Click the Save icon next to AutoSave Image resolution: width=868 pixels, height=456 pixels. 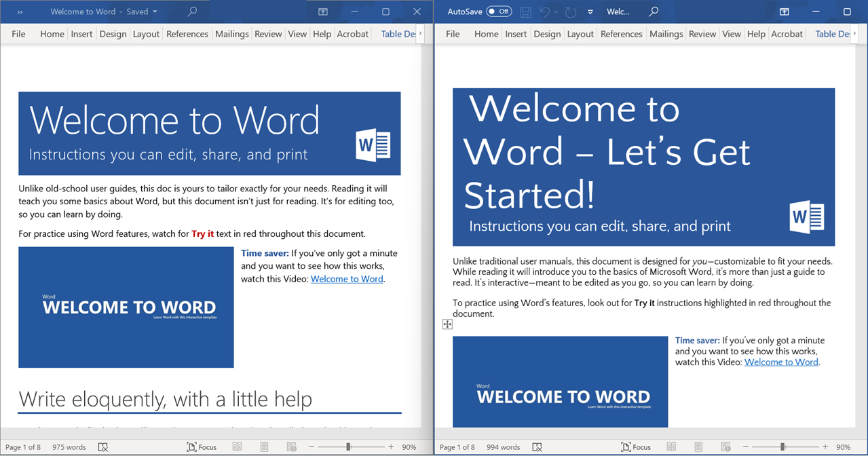point(525,12)
